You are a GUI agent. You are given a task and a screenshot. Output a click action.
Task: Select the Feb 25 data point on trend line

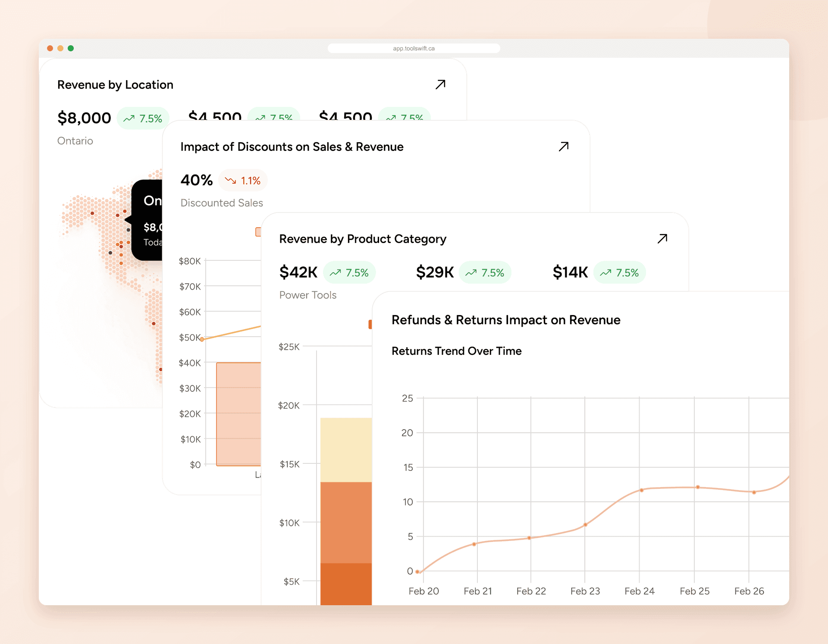(x=698, y=487)
